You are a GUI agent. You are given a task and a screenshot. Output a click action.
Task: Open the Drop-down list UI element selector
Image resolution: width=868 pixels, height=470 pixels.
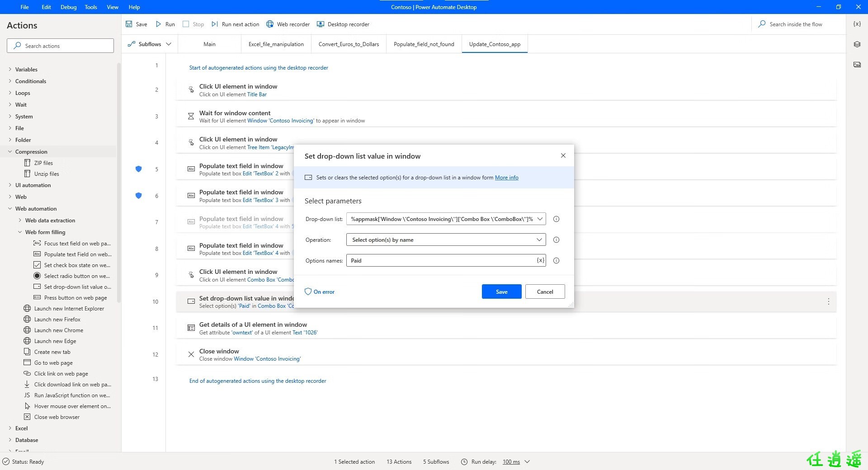[x=539, y=219]
